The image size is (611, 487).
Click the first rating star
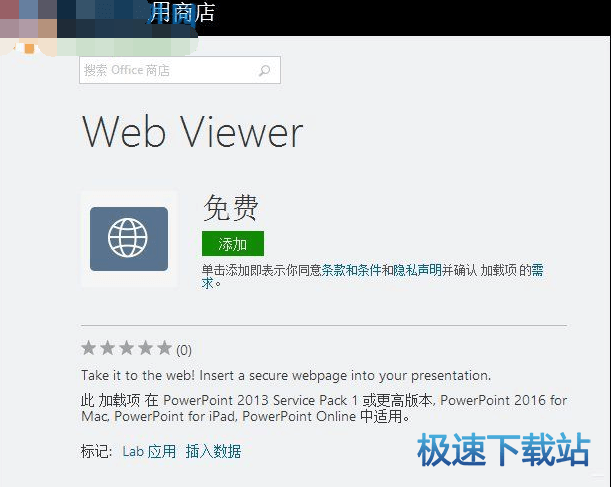pyautogui.click(x=88, y=348)
